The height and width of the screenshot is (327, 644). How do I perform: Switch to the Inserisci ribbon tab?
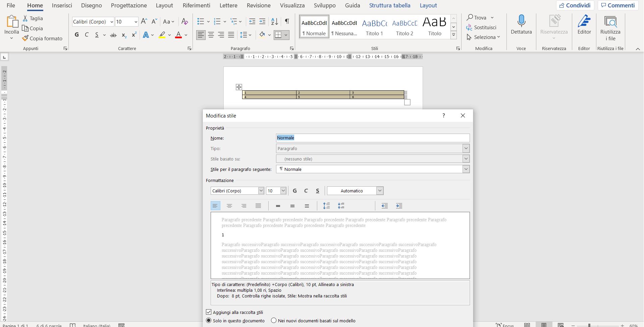tap(62, 5)
